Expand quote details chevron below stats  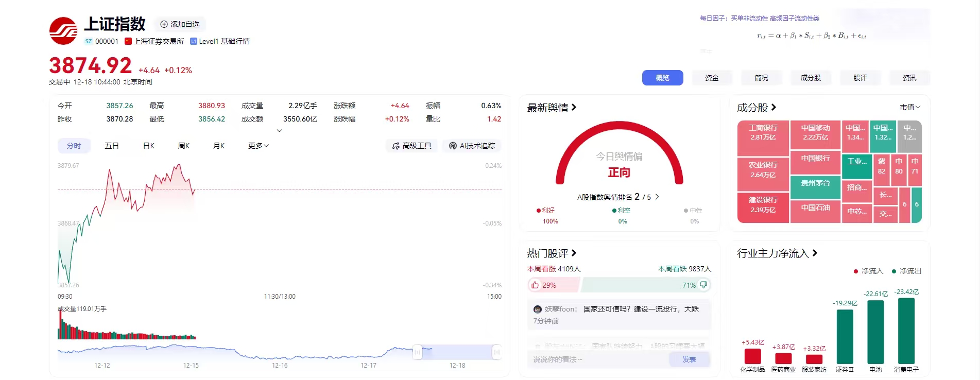[x=280, y=131]
